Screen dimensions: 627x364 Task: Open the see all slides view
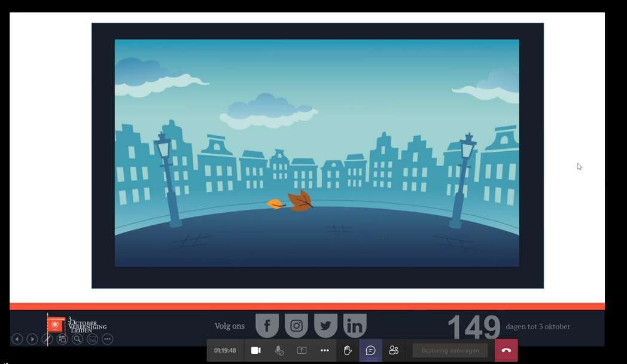tap(62, 339)
